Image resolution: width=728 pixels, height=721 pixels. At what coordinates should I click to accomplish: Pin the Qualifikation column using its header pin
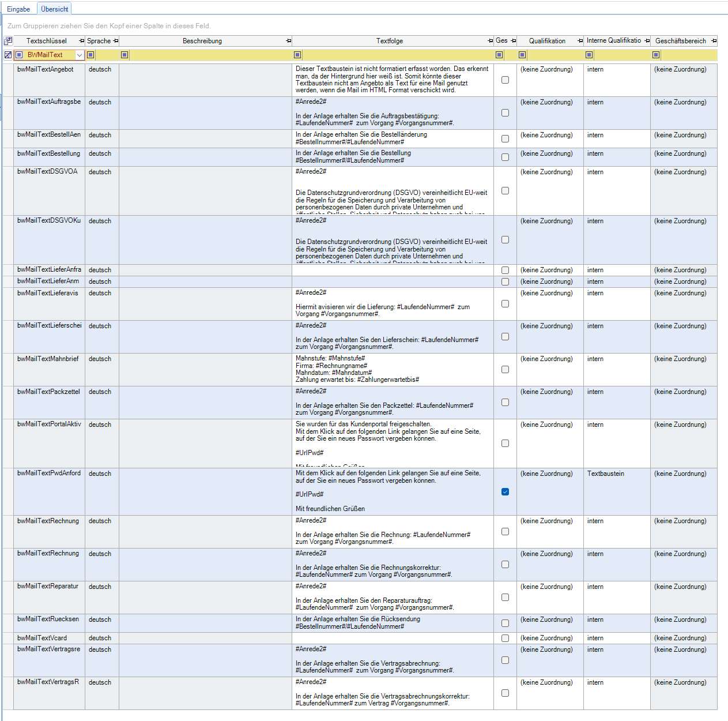[x=580, y=41]
